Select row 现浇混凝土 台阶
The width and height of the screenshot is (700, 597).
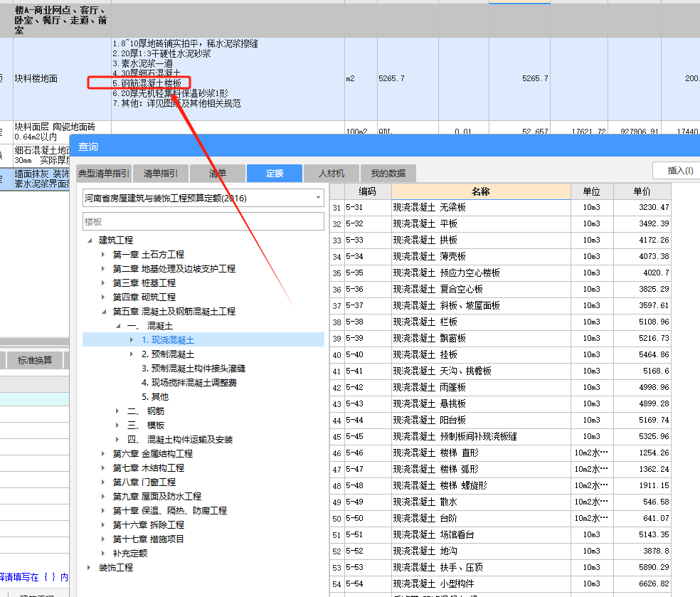tap(500, 519)
